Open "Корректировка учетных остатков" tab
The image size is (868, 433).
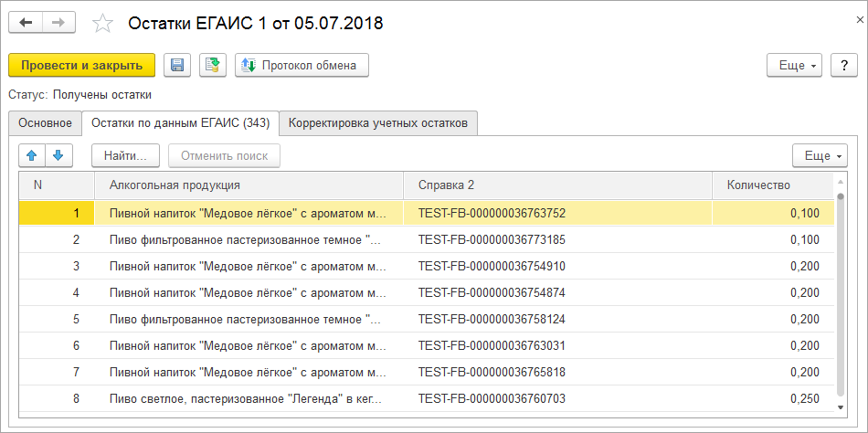click(378, 122)
